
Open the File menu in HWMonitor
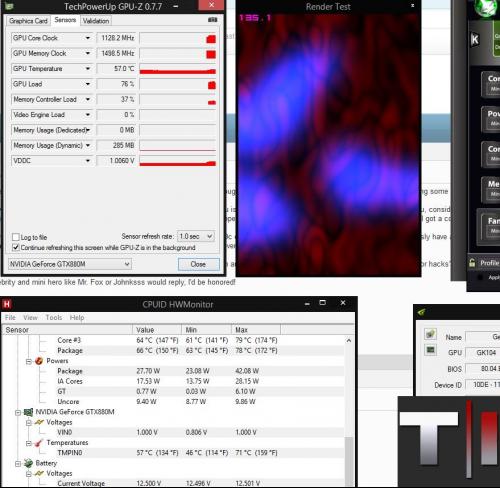pos(10,317)
